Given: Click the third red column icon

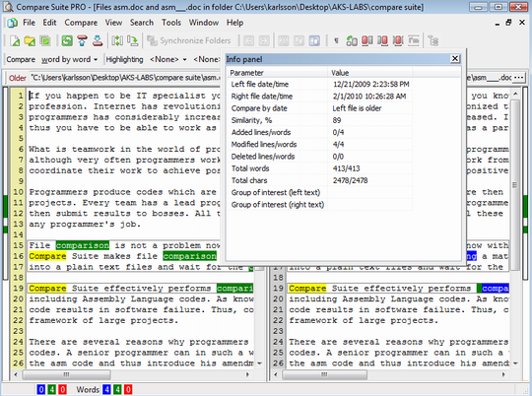Looking at the screenshot, I should point(398,41).
